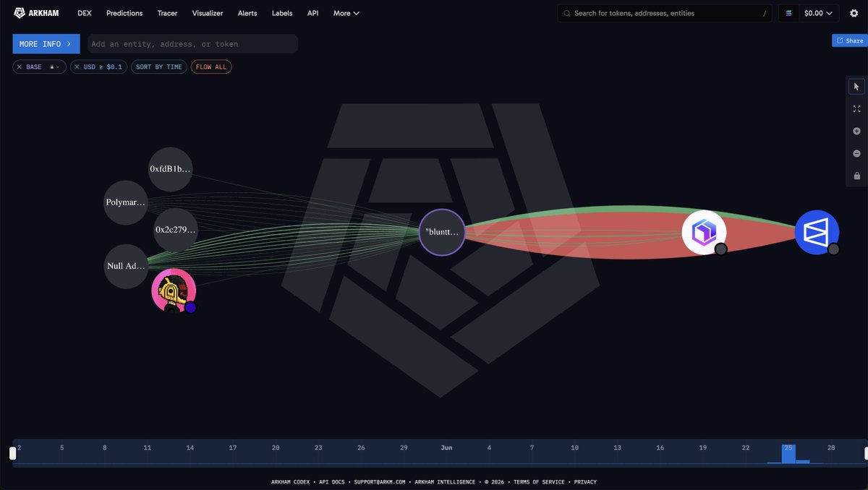Toggle the lock graph icon
This screenshot has height=490, width=868.
pos(856,176)
